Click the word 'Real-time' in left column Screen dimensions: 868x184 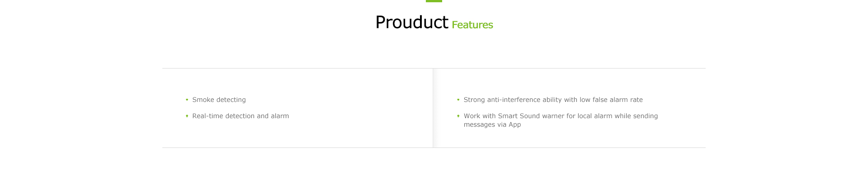pyautogui.click(x=208, y=116)
